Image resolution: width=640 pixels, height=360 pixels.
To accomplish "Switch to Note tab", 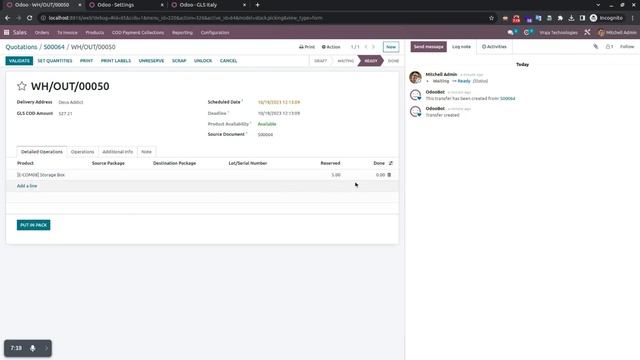I will pos(146,151).
